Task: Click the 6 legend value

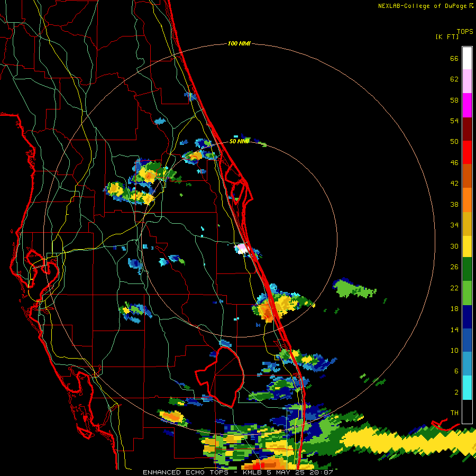Action: tap(456, 371)
